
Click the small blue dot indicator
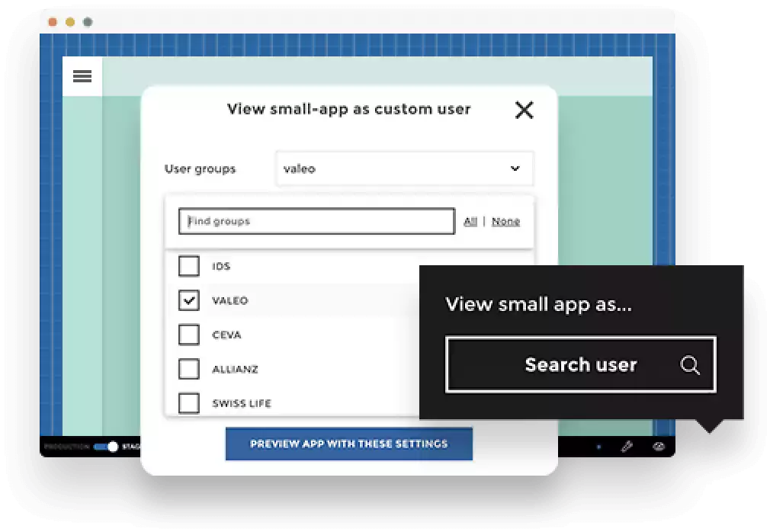coord(598,447)
